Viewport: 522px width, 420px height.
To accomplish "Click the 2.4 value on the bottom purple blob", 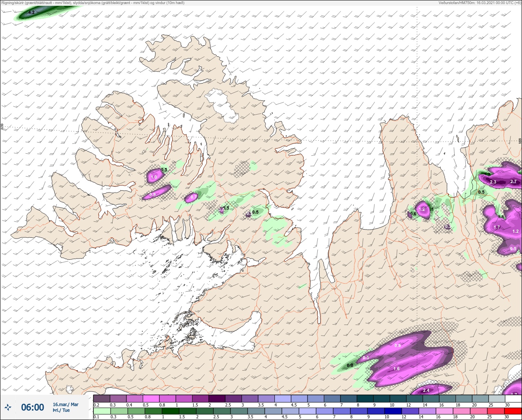I will [426, 390].
